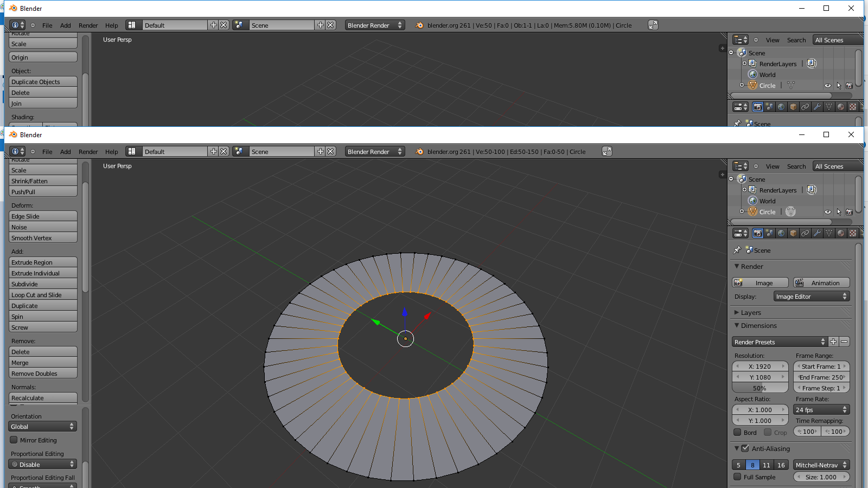The image size is (868, 488).
Task: Click Blender logo in front window info bar
Action: (419, 152)
